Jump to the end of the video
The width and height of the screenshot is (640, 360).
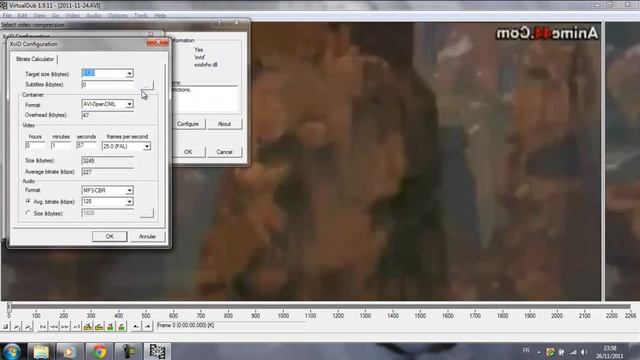[76, 326]
